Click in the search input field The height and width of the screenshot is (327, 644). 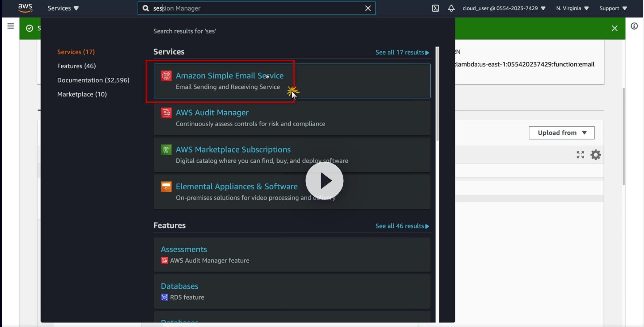256,8
